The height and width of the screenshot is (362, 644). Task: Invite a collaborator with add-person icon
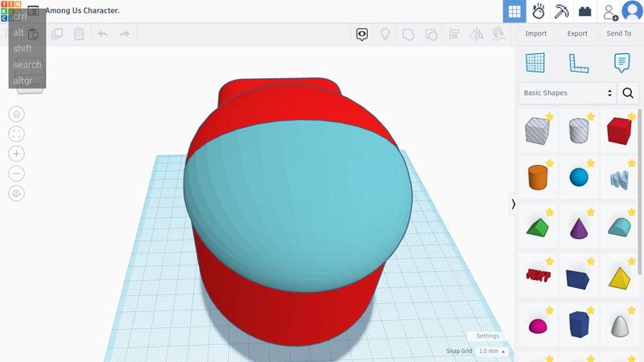[x=610, y=12]
